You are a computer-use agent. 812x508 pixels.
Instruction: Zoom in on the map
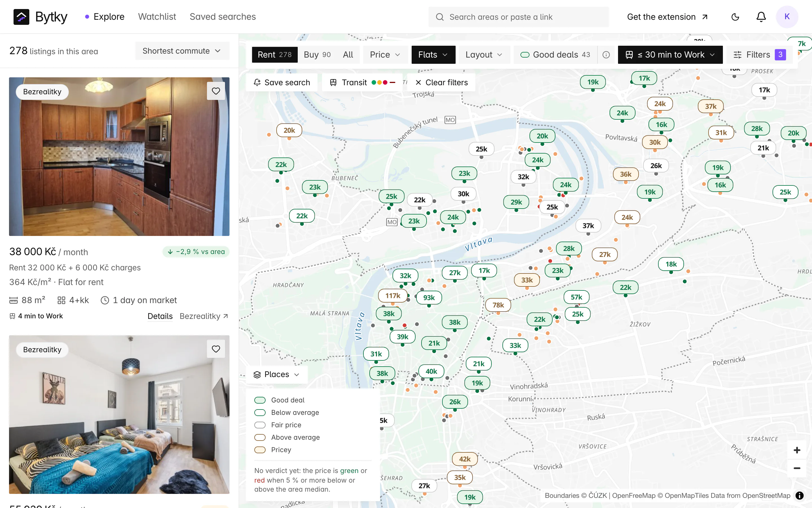[x=797, y=450]
